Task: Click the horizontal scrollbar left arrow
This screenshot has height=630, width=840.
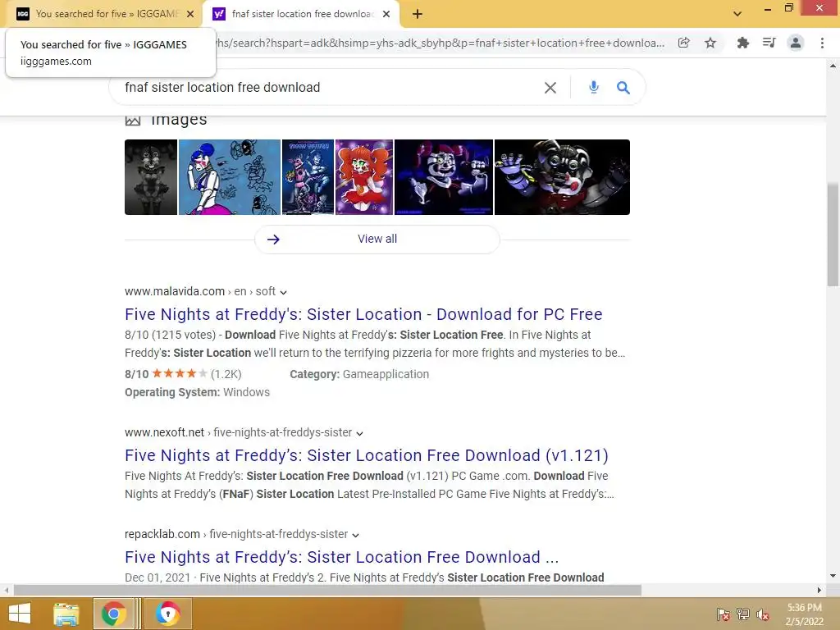Action: pos(7,591)
